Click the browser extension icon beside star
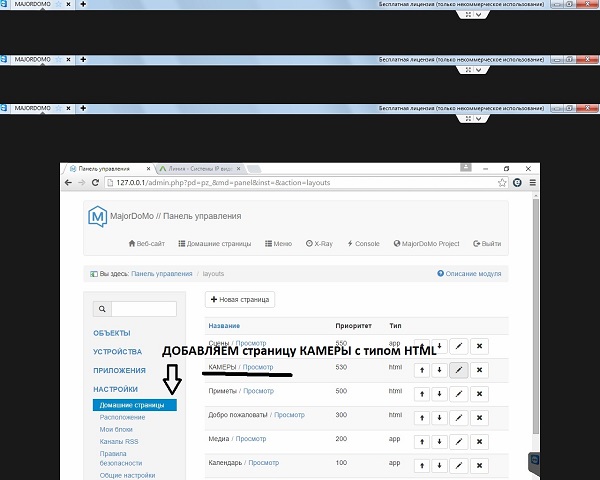This screenshot has height=480, width=600. (x=517, y=183)
